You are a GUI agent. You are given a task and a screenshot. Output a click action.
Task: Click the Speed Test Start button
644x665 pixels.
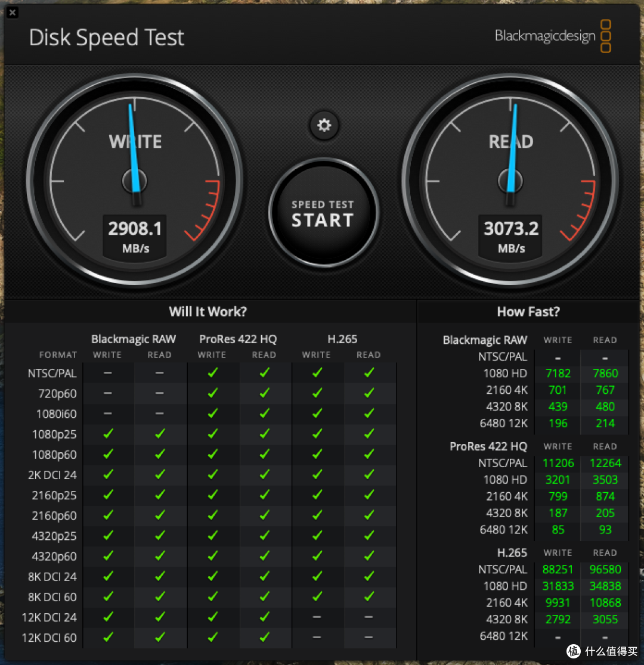coord(323,213)
